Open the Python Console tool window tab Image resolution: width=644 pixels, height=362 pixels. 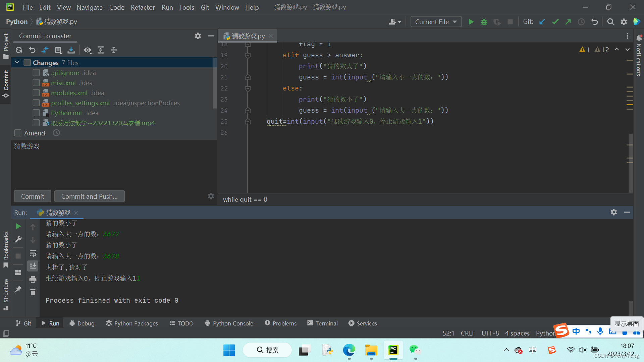point(229,323)
